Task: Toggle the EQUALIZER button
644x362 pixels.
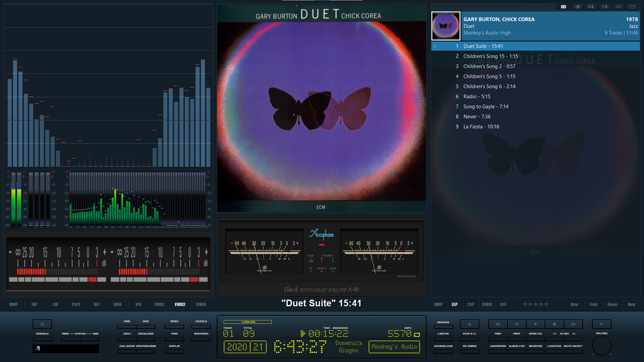Action: [x=146, y=339]
